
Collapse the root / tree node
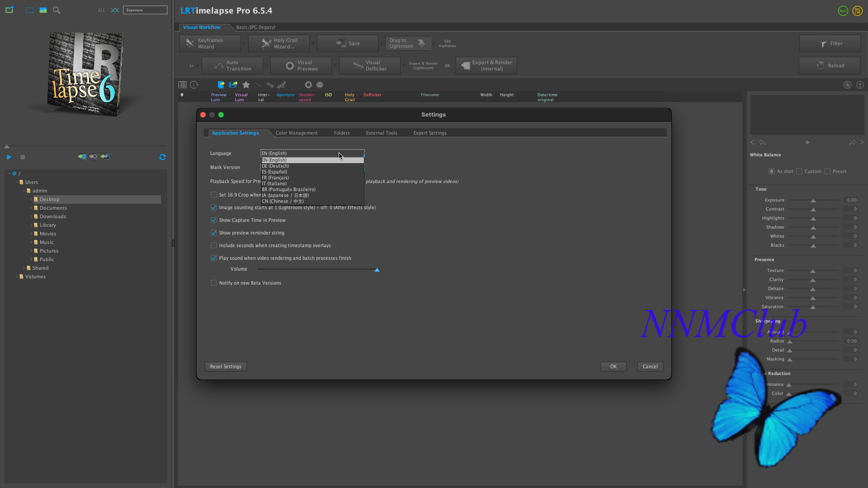[x=9, y=174]
